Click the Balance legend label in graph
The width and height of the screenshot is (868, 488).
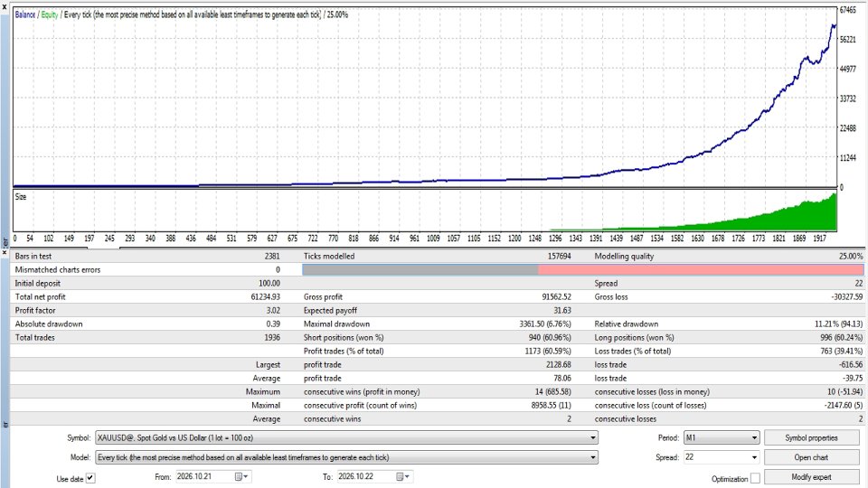(x=25, y=15)
